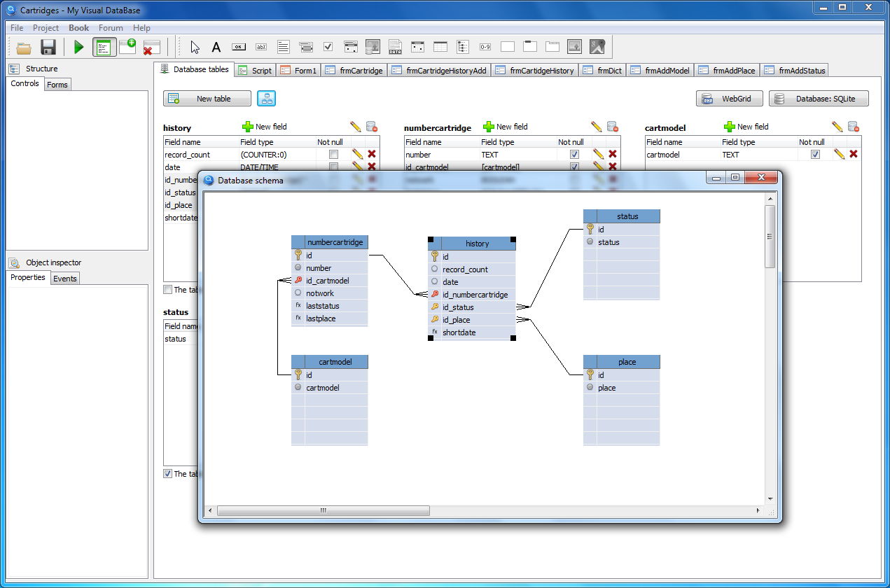Click the Database: SQLite button

pos(819,99)
